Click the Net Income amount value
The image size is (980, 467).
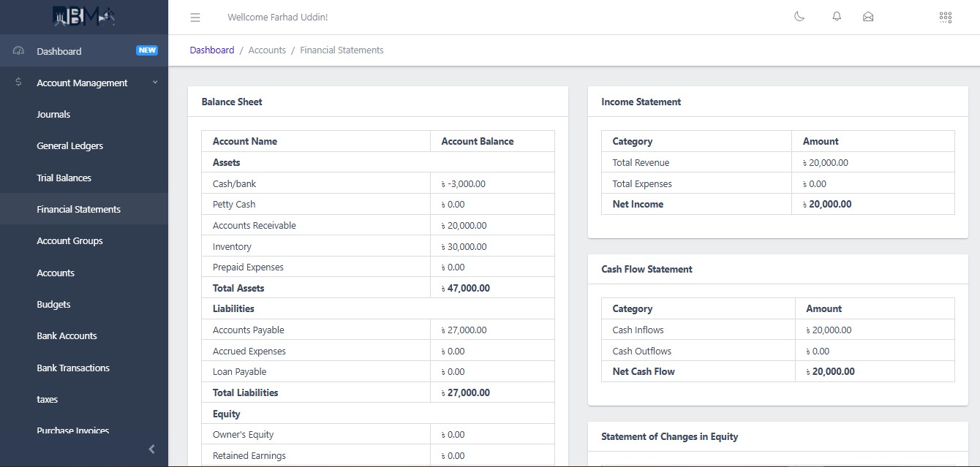827,204
